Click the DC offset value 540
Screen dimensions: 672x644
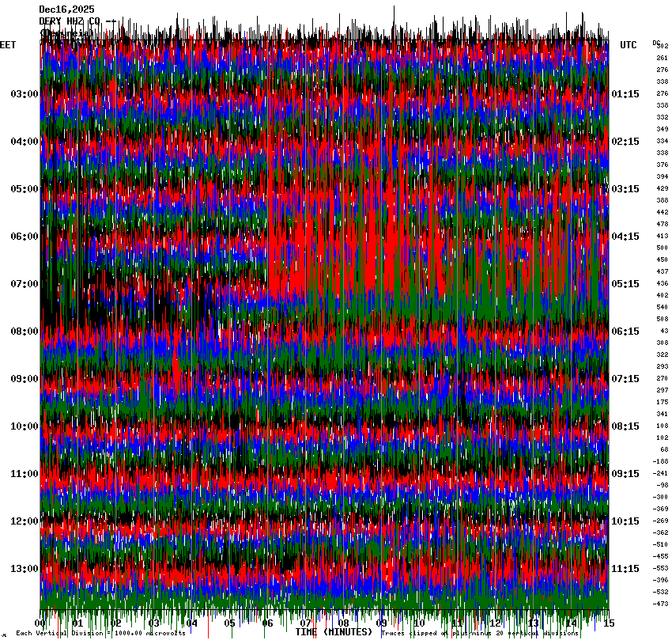pos(662,307)
